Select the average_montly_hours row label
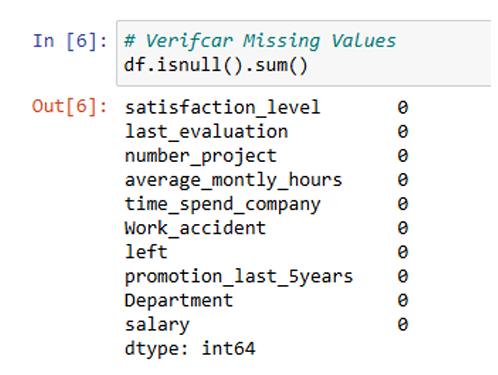This screenshot has width=498, height=375. pyautogui.click(x=233, y=180)
